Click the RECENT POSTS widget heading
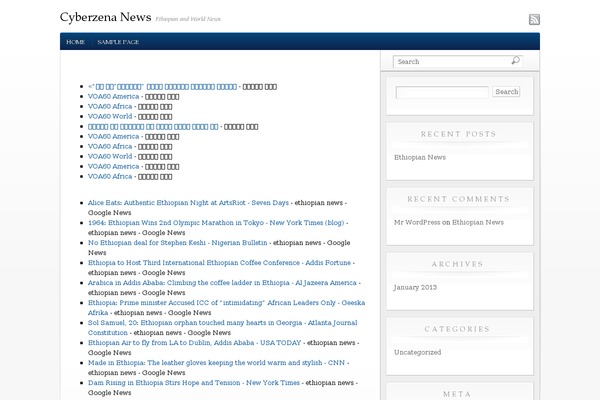600x400 pixels. coord(458,134)
